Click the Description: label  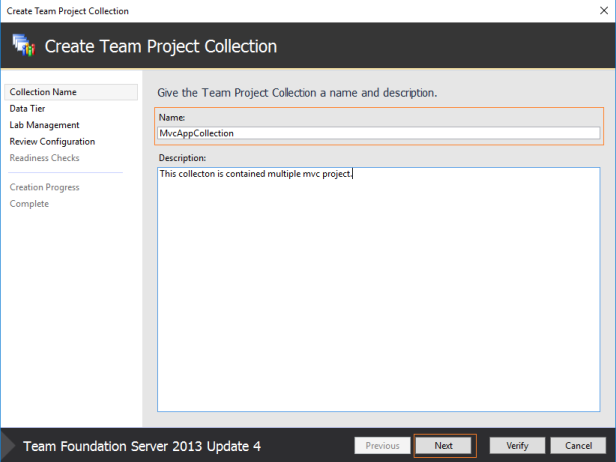(x=182, y=158)
